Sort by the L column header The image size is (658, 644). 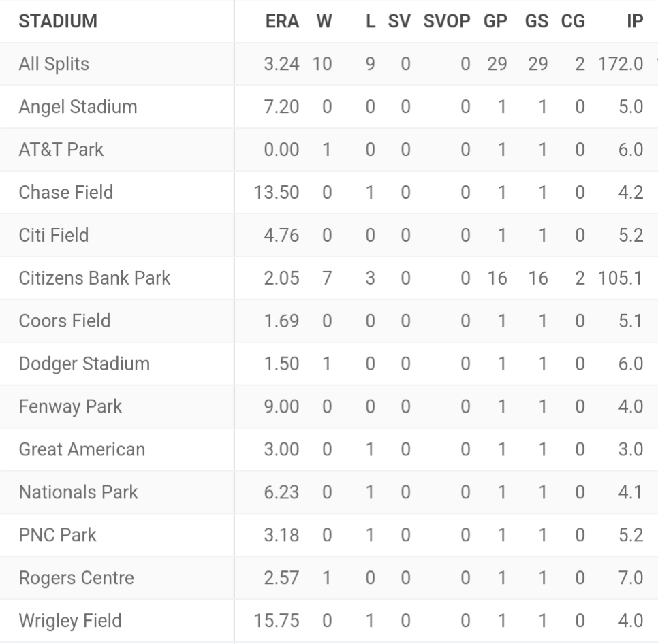coord(370,21)
